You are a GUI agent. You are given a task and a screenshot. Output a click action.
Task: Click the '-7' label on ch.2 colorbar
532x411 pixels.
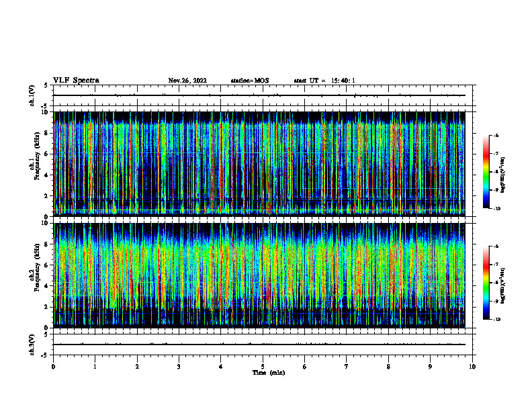496,265
